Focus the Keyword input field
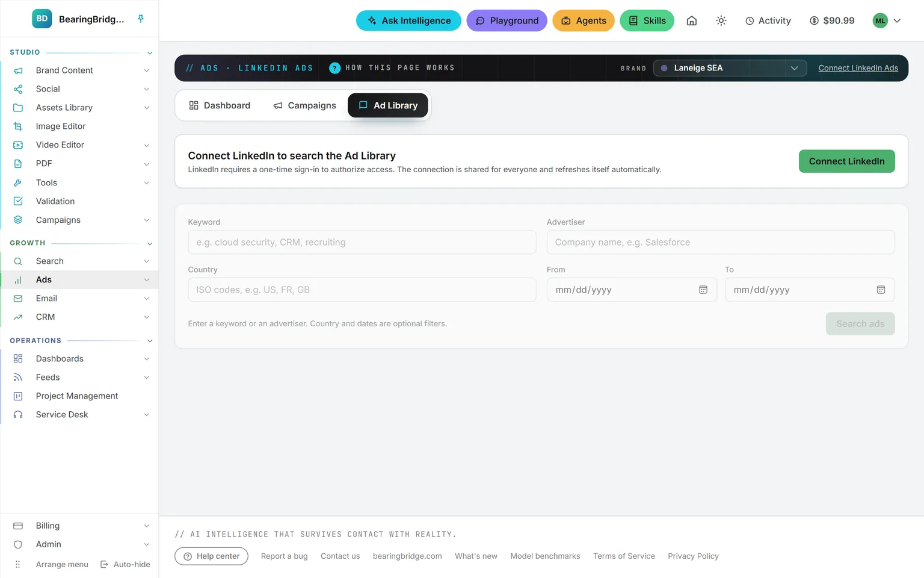 362,242
